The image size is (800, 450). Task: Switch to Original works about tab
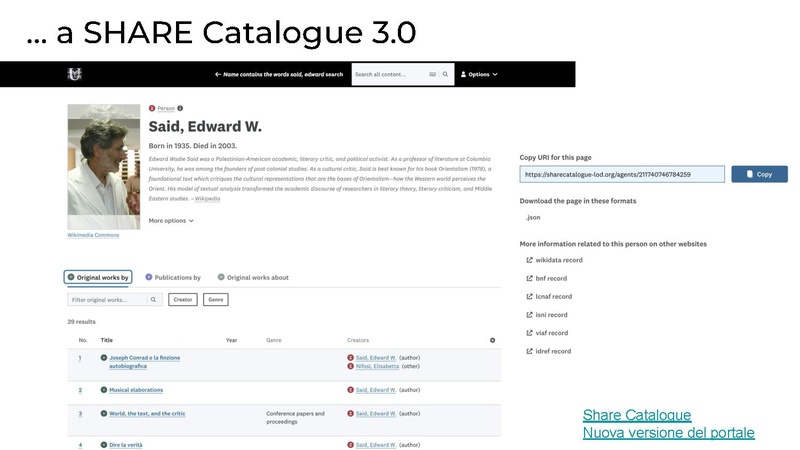point(253,277)
